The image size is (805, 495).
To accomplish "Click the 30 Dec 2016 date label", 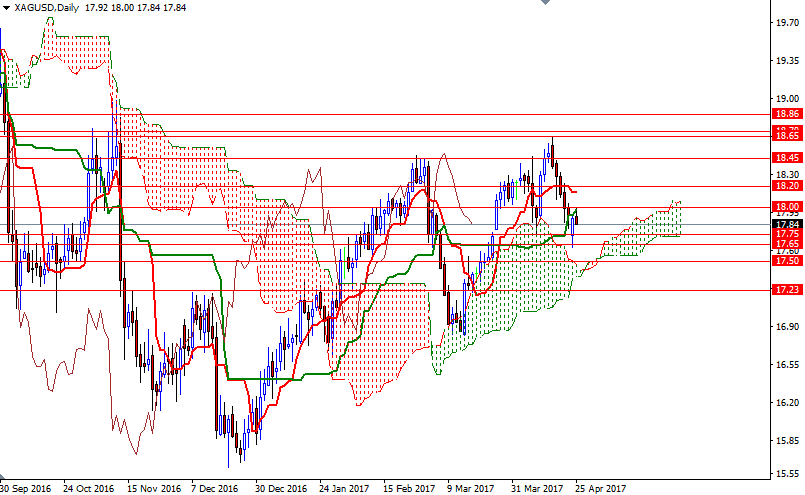I will (x=281, y=488).
